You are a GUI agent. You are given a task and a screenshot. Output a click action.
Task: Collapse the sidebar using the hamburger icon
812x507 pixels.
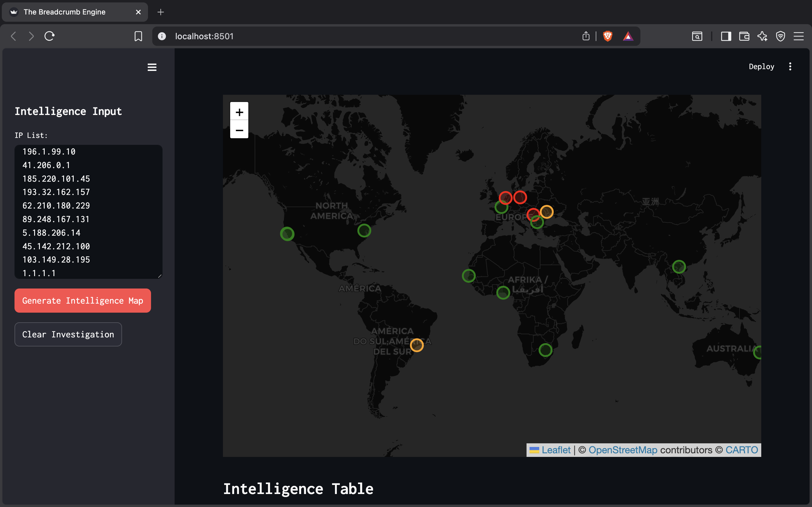[152, 67]
